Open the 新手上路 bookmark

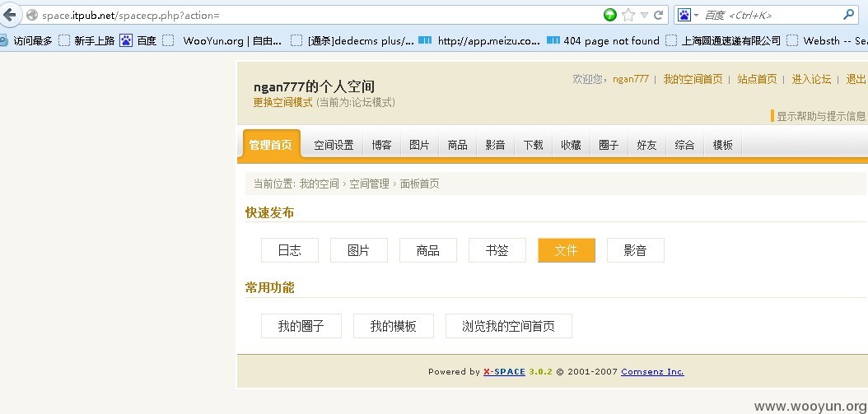click(87, 40)
